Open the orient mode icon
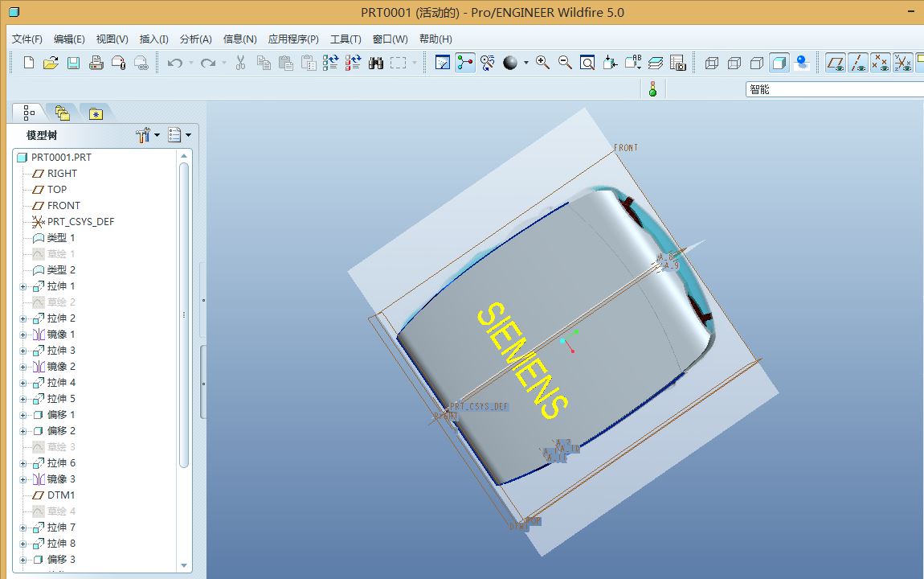Screen dimensions: 924x579 [x=488, y=63]
